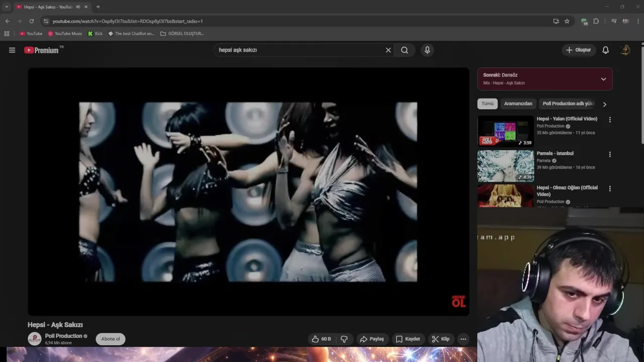Screen dimensions: 644x362
Task: Click the video player to pause
Action: (x=248, y=192)
